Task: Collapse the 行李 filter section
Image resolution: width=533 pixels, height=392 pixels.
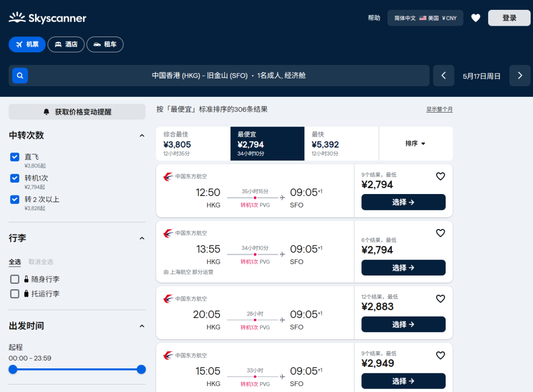Action: tap(142, 238)
